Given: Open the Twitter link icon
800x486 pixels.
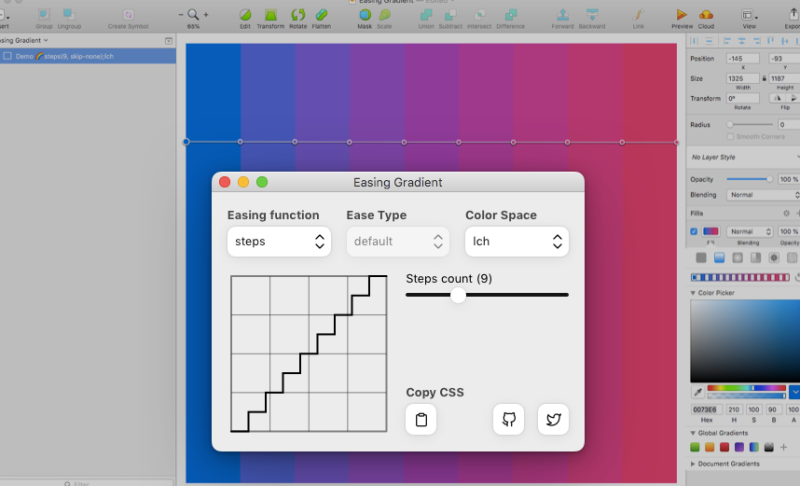Looking at the screenshot, I should [x=554, y=420].
